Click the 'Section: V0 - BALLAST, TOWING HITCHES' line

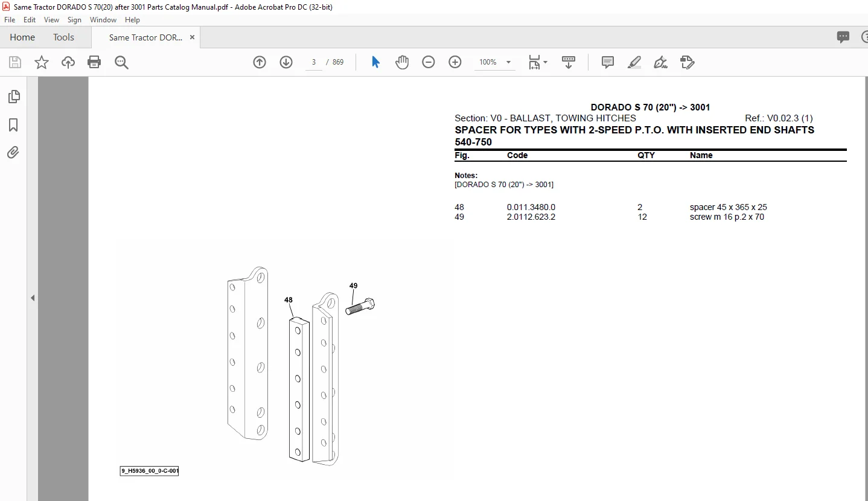tap(545, 118)
